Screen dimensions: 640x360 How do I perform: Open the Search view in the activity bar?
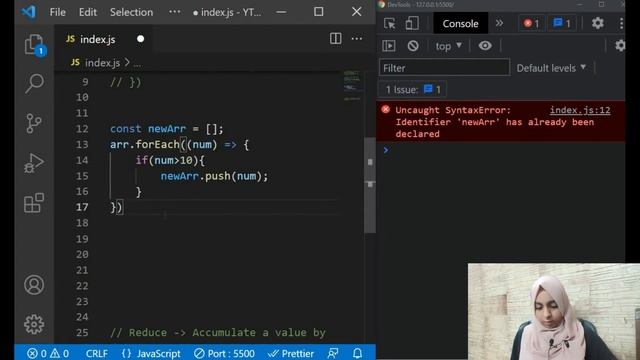[x=34, y=83]
